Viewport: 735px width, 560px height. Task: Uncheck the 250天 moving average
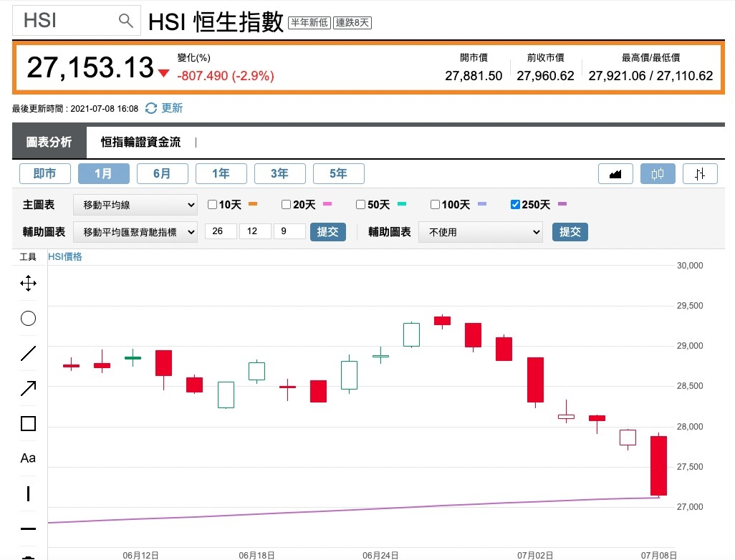tap(515, 204)
